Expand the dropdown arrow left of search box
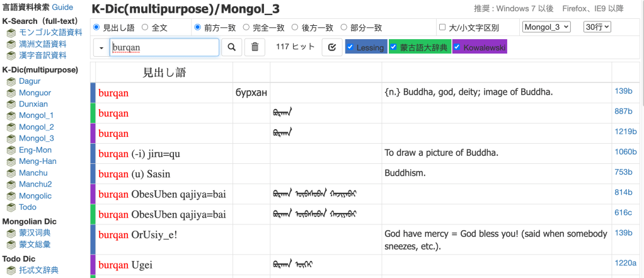Image resolution: width=644 pixels, height=278 pixels. 101,47
